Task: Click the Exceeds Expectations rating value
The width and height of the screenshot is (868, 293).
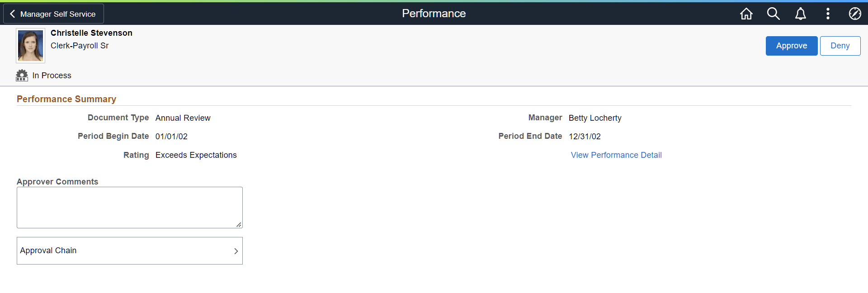Action: pyautogui.click(x=196, y=155)
